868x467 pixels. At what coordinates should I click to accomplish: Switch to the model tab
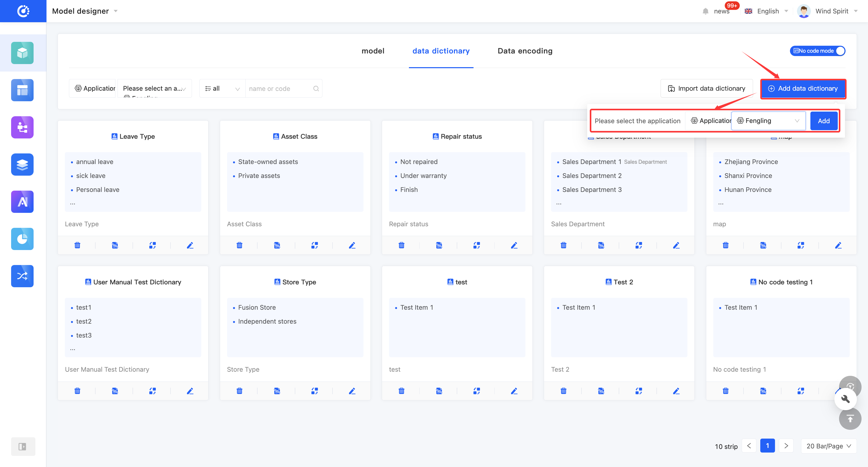point(373,51)
